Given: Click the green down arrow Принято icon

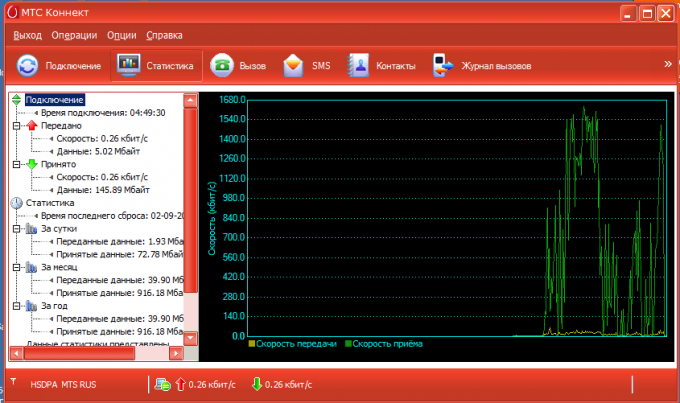Looking at the screenshot, I should pos(32,164).
